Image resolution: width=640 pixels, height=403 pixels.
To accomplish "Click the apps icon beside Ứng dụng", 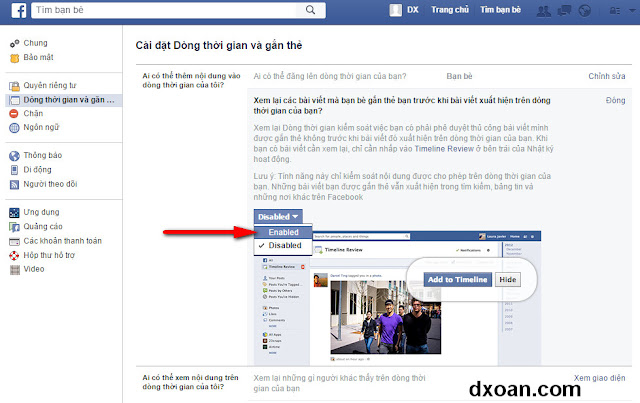I will pos(14,212).
